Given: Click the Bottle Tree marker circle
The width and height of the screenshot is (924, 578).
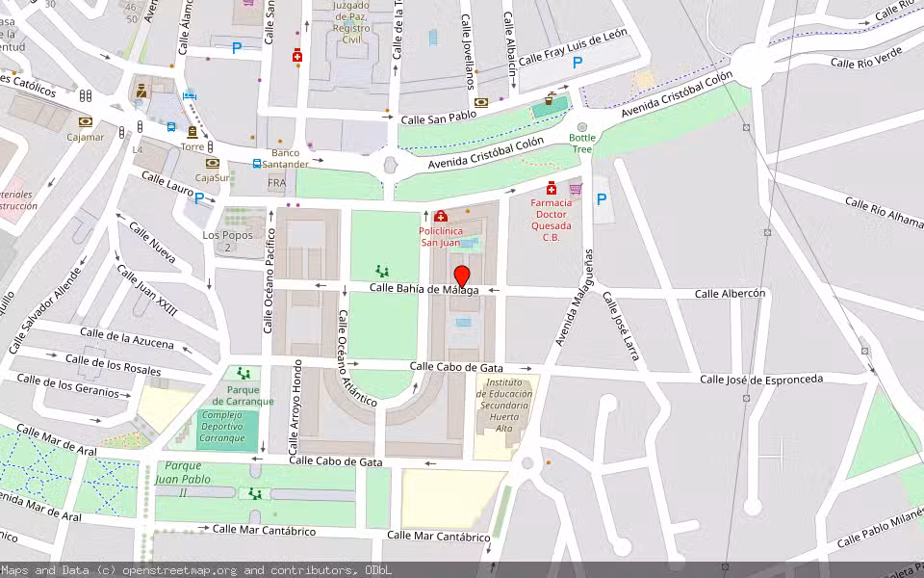Looking at the screenshot, I should point(582,127).
